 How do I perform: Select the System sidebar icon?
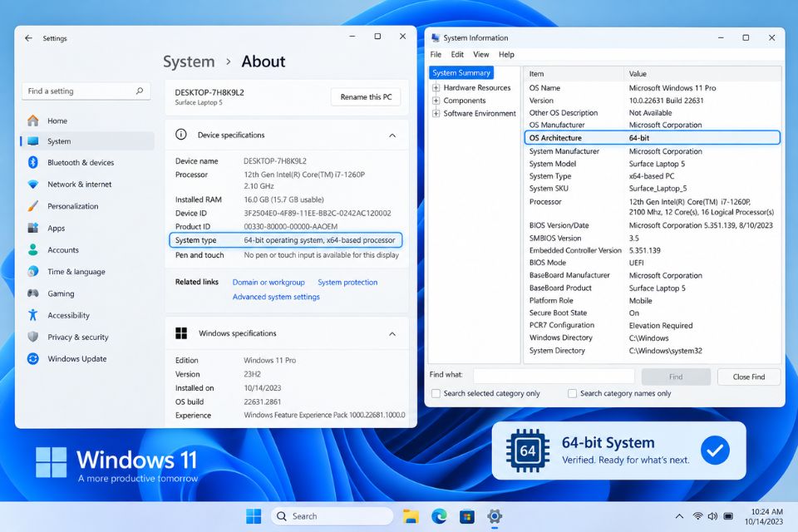33,141
